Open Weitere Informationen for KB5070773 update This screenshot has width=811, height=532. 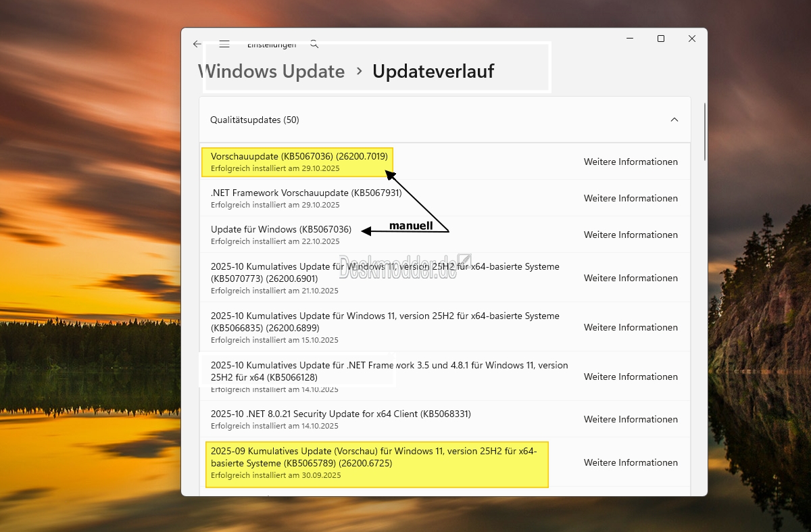pyautogui.click(x=631, y=278)
